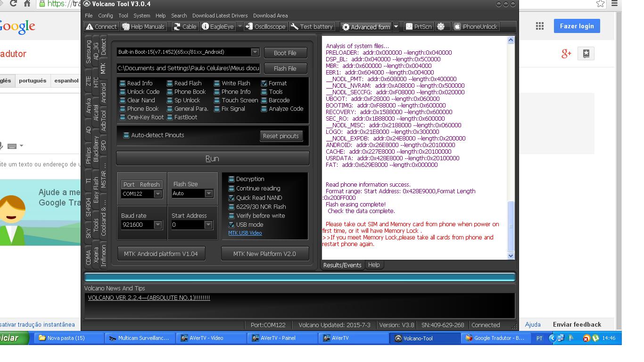The height and width of the screenshot is (362, 644).
Task: Enable the Read Info checkbox
Action: (x=123, y=83)
